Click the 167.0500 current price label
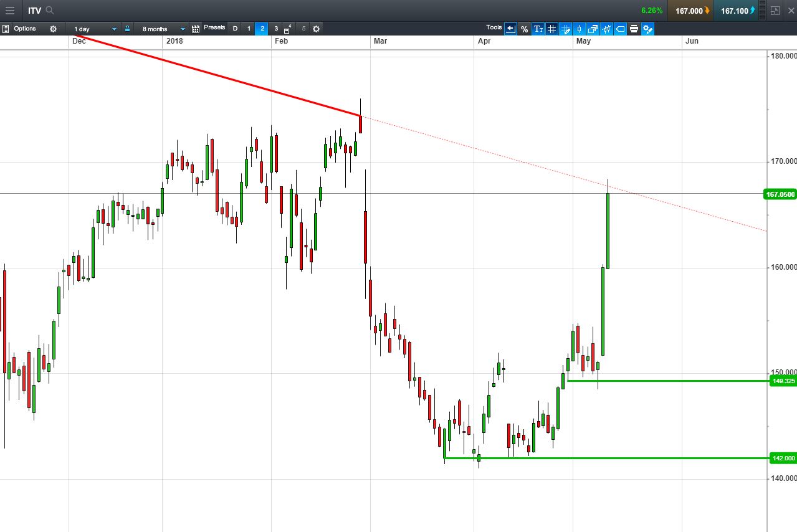Screen dimensions: 797x532 (780, 194)
